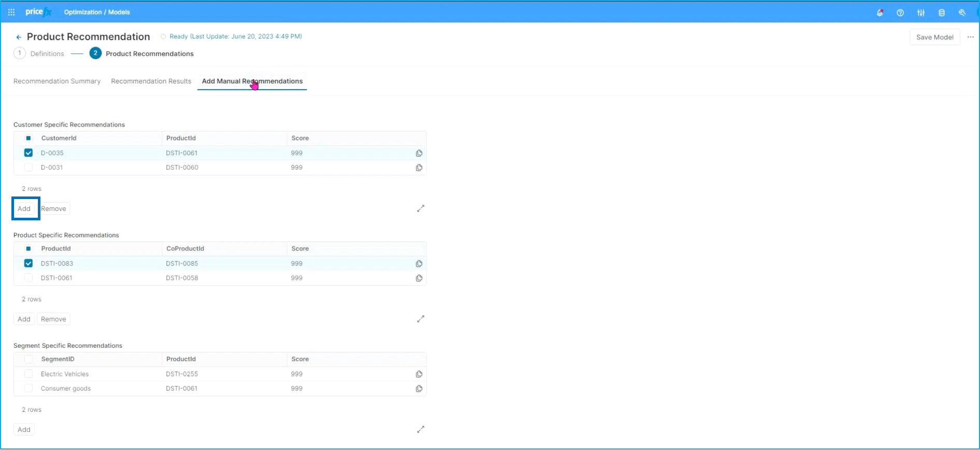Switch to Recommendation Results tab
Image resolution: width=980 pixels, height=450 pixels.
point(151,81)
